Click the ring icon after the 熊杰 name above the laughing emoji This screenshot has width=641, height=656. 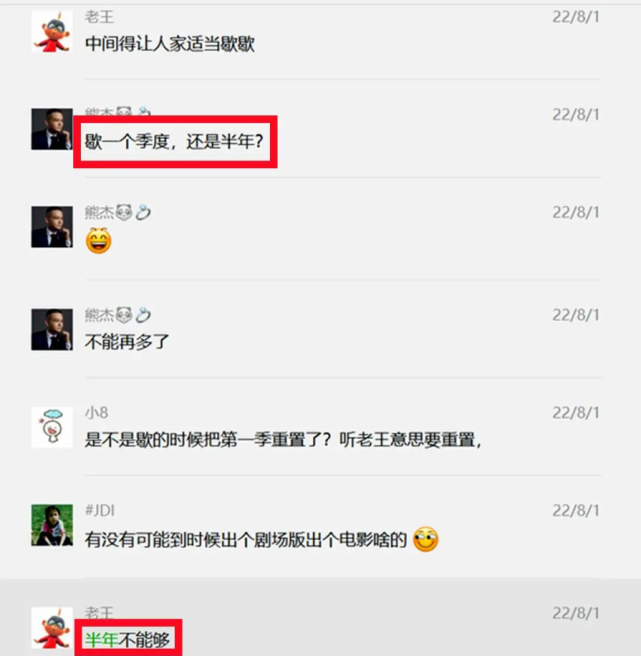pyautogui.click(x=143, y=213)
